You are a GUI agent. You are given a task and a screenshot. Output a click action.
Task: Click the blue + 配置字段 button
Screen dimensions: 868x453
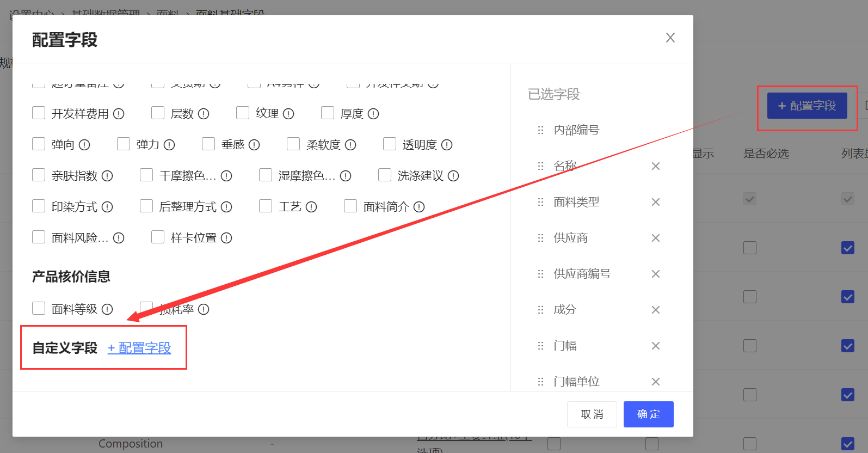click(807, 106)
